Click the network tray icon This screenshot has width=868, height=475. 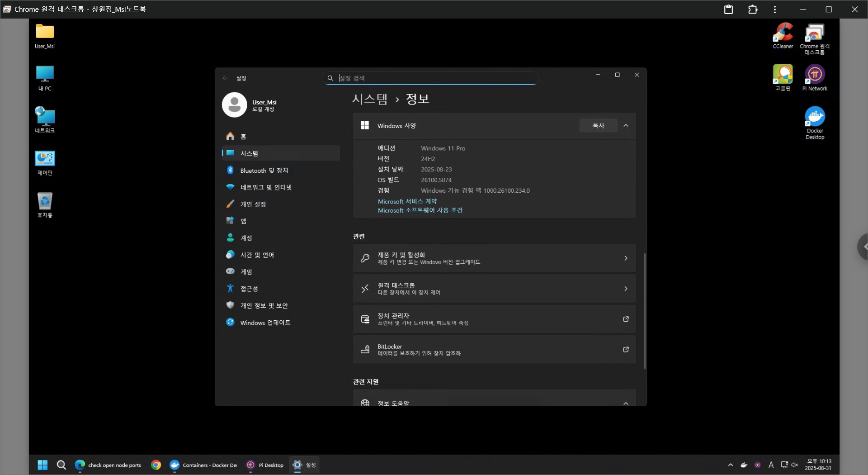tap(784, 465)
